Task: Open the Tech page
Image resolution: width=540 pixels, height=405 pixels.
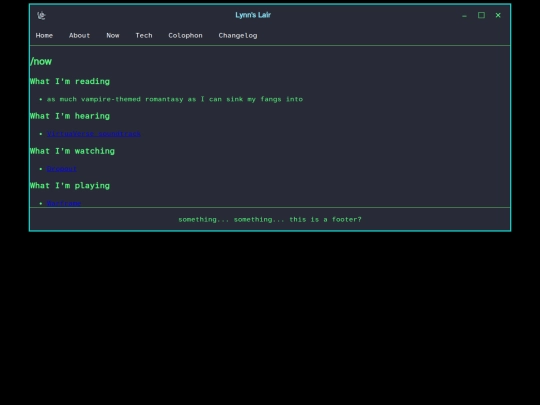Action: tap(144, 35)
